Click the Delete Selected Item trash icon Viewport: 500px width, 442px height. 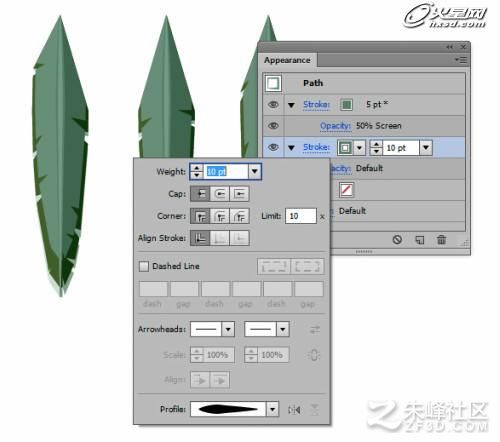click(441, 240)
